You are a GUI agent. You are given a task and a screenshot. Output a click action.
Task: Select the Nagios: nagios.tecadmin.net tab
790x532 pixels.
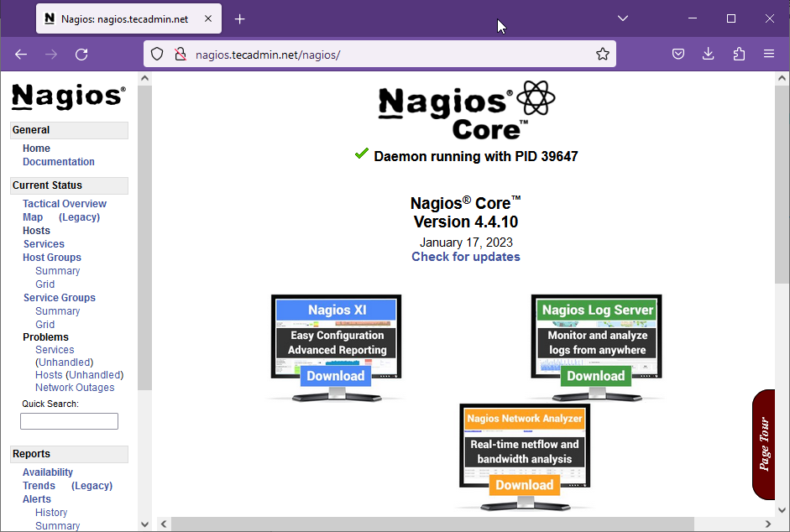[x=128, y=18]
